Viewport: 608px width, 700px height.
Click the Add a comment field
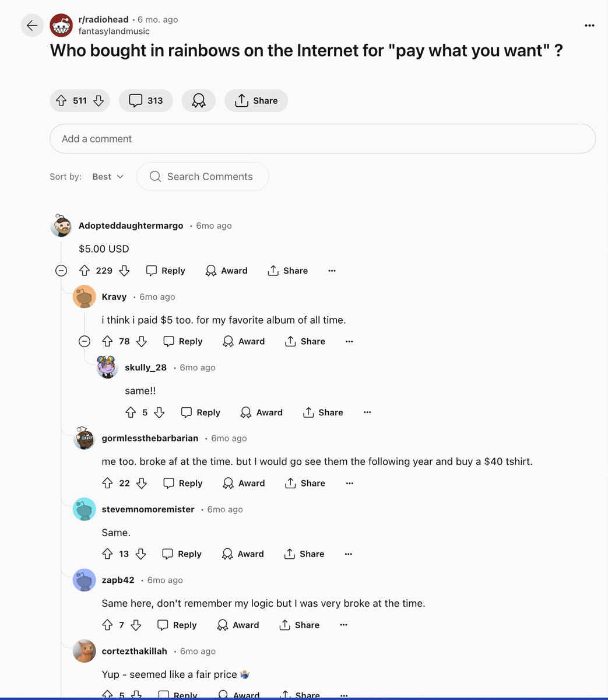pyautogui.click(x=322, y=139)
